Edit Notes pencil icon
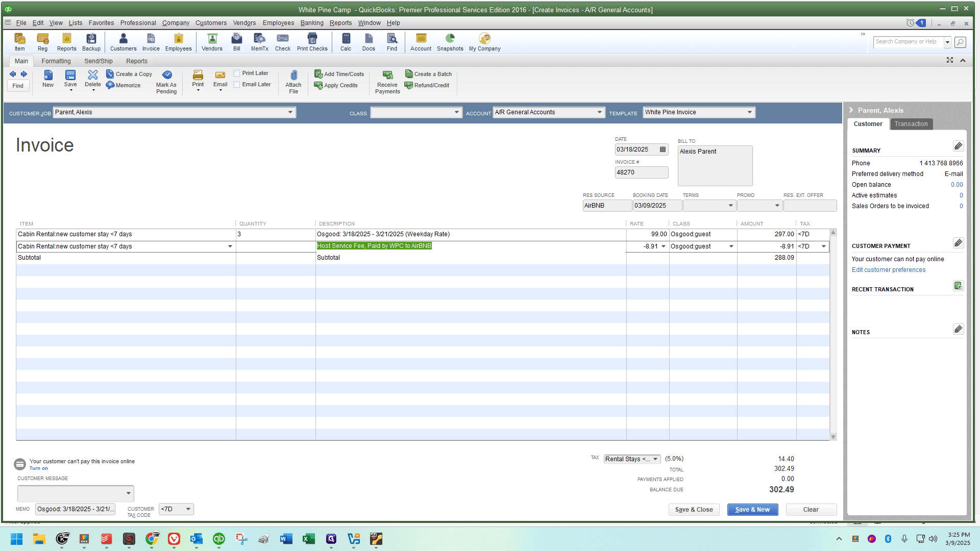The width and height of the screenshot is (980, 551). coord(958,329)
